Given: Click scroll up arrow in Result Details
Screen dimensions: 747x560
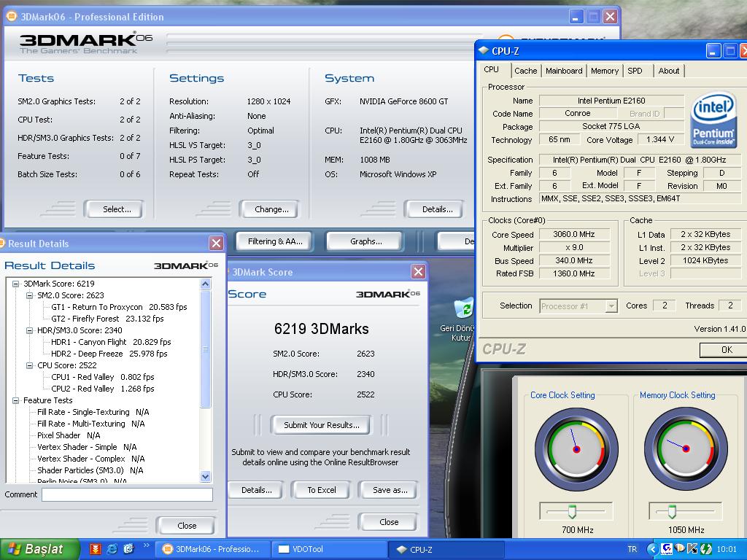Looking at the screenshot, I should coord(205,284).
